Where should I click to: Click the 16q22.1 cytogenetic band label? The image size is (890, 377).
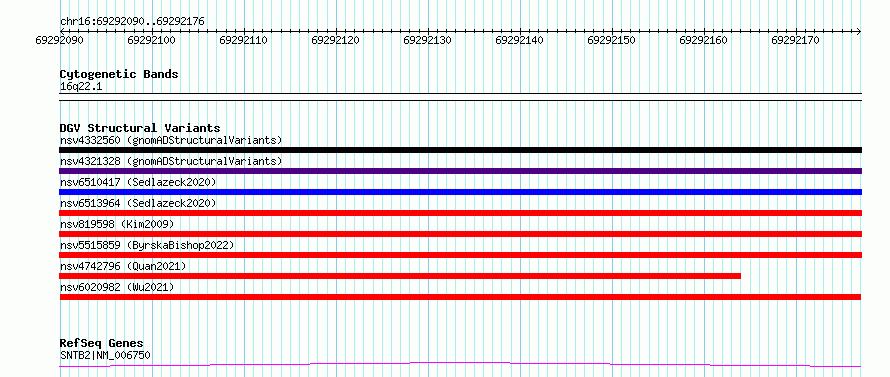[x=81, y=87]
